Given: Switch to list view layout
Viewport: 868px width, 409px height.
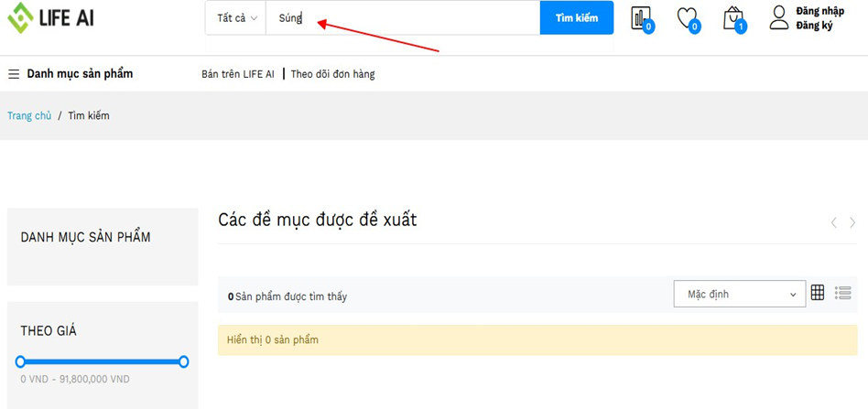Looking at the screenshot, I should click(x=843, y=293).
